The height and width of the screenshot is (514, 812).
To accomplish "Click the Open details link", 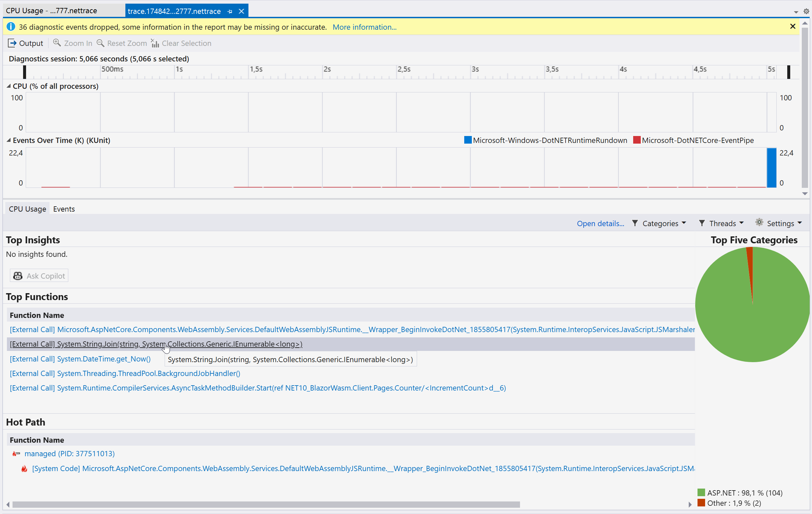I will pyautogui.click(x=600, y=223).
